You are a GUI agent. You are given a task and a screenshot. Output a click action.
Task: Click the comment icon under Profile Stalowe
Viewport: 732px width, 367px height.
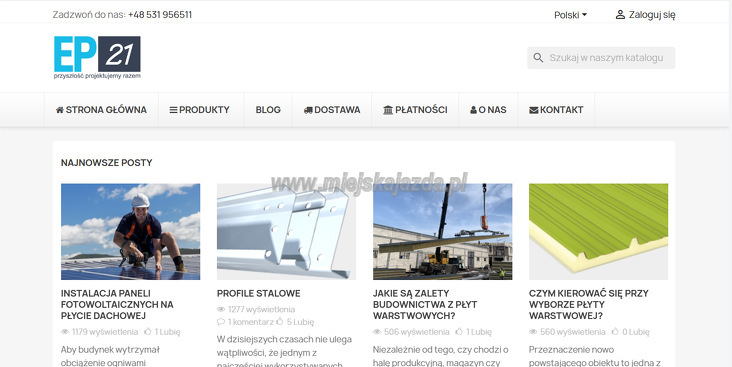221,322
